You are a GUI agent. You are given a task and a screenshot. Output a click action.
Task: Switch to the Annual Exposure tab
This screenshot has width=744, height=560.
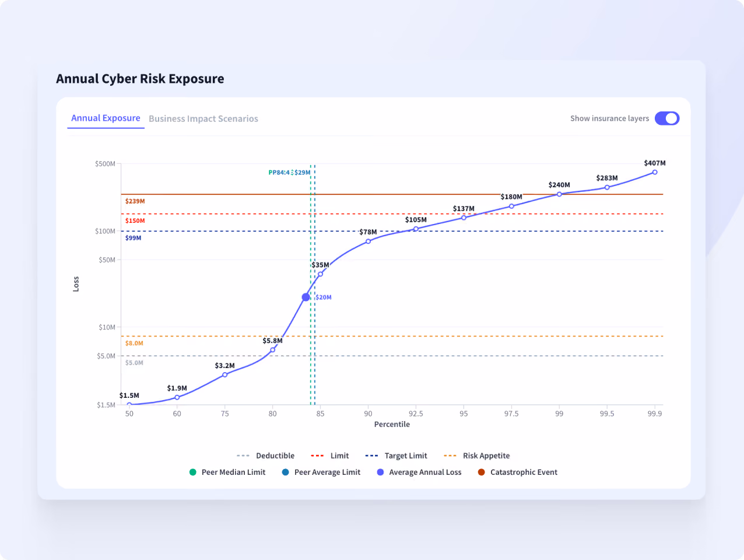[x=106, y=118]
